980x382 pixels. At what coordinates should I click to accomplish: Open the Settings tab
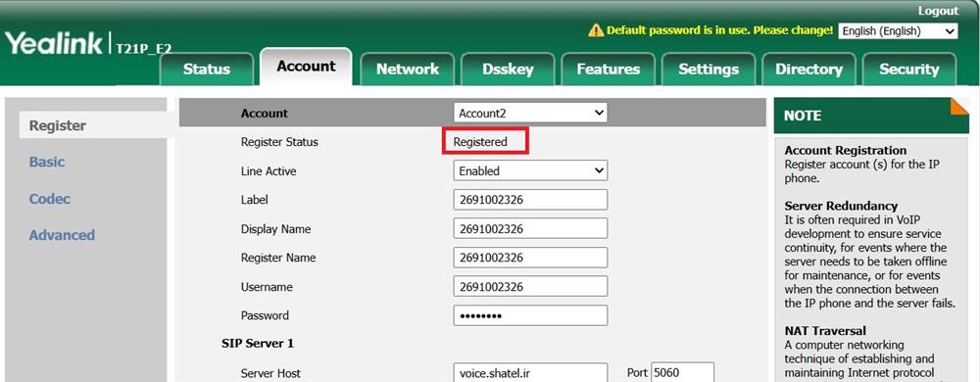(x=709, y=70)
